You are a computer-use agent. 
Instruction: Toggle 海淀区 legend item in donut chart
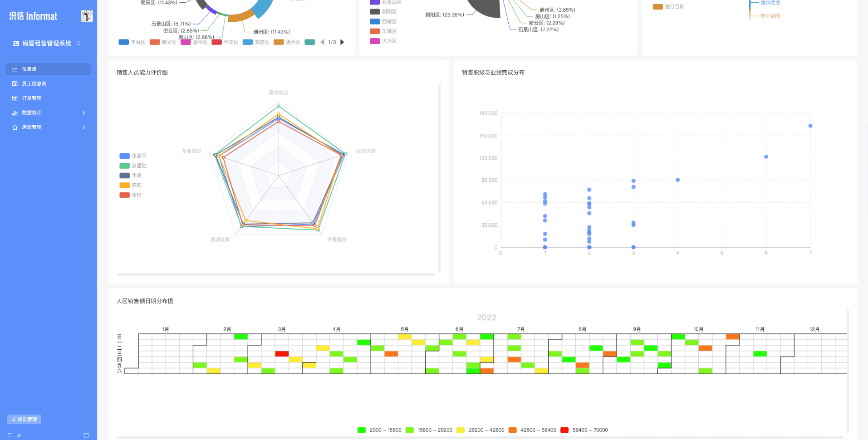[x=256, y=42]
